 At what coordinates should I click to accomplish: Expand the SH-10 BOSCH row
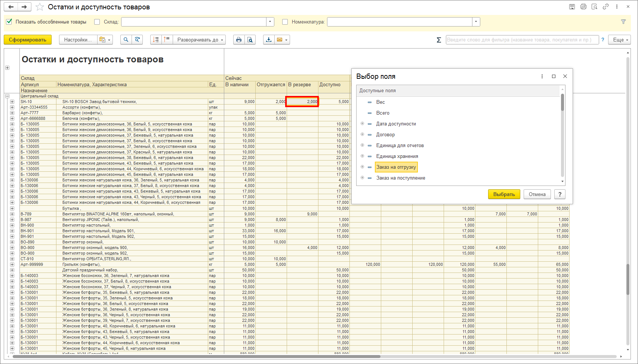pos(12,102)
